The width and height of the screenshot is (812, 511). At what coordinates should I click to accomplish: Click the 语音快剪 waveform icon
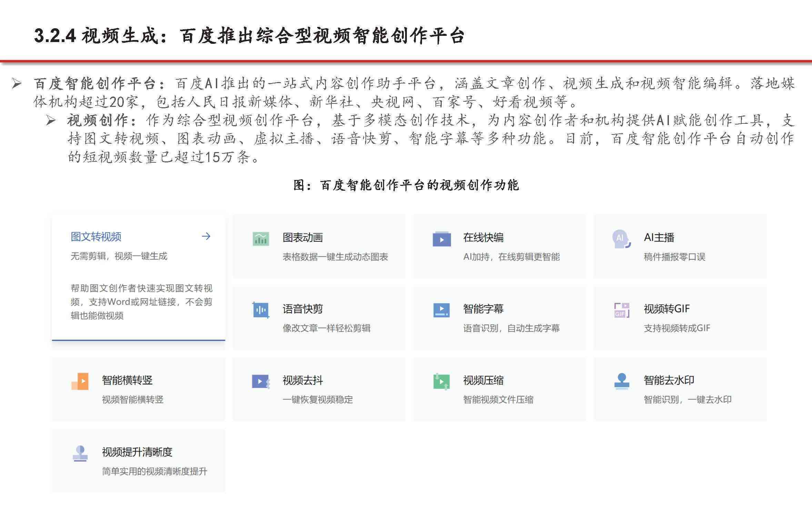(x=261, y=310)
